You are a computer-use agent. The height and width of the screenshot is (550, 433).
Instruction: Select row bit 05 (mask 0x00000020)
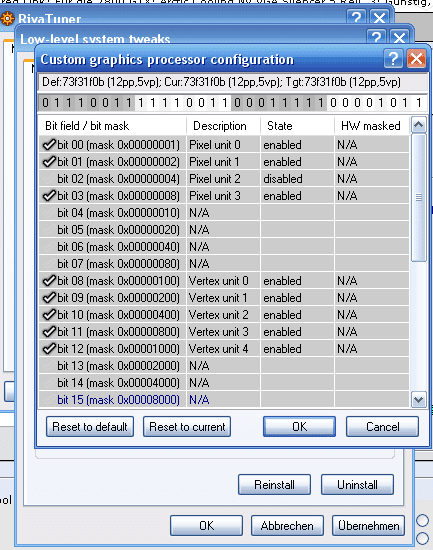224,230
